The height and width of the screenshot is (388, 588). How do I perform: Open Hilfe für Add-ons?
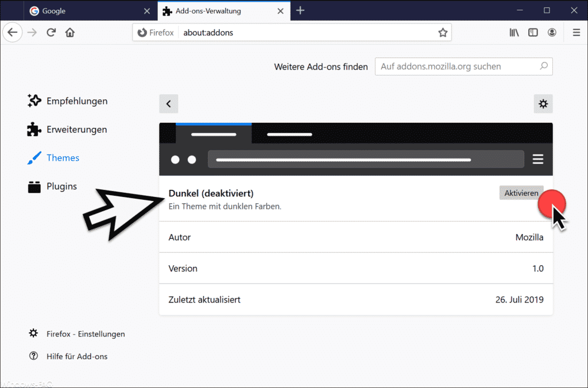click(x=68, y=356)
